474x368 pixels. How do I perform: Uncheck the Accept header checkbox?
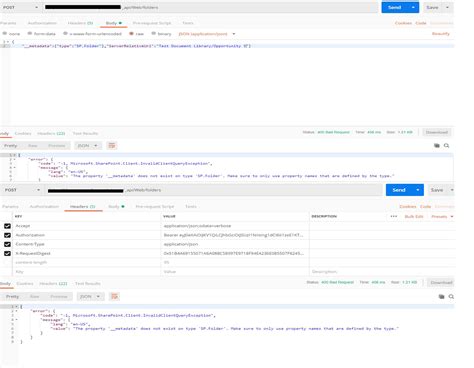click(7, 226)
